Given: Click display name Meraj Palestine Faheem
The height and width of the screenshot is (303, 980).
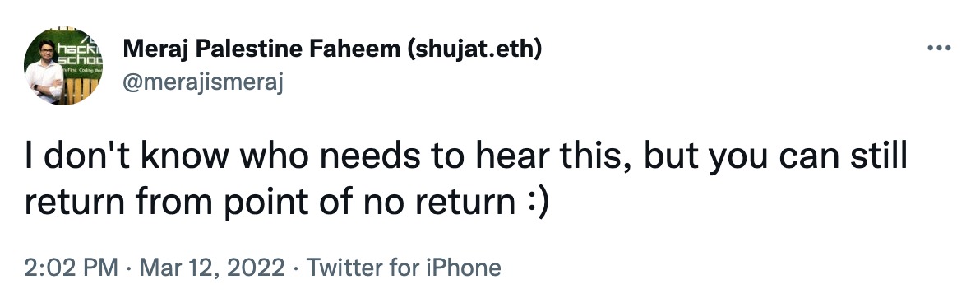Looking at the screenshot, I should (261, 49).
